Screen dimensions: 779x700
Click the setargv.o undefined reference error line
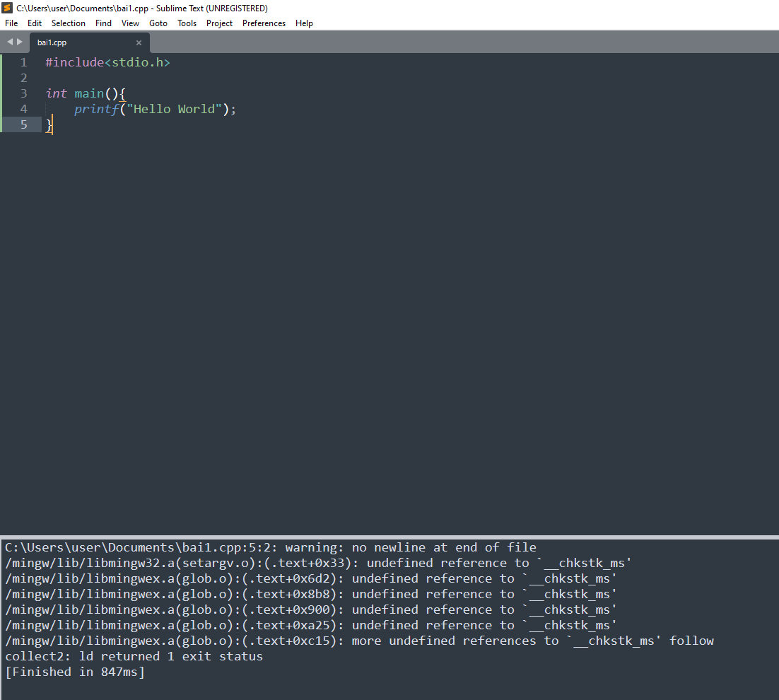(x=318, y=563)
